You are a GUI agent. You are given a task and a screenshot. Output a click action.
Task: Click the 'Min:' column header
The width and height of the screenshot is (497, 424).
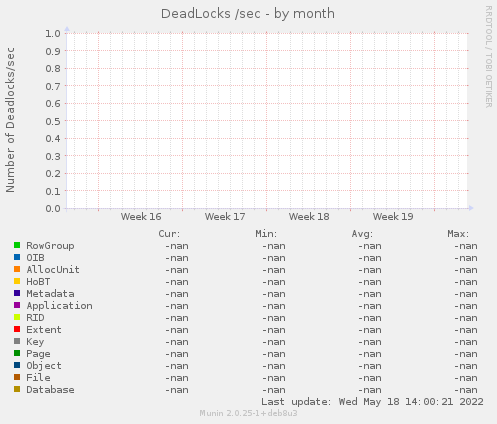click(266, 234)
